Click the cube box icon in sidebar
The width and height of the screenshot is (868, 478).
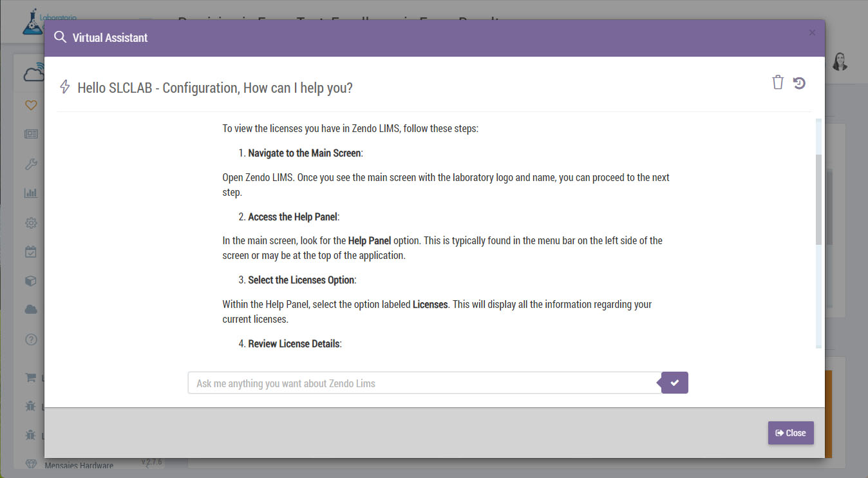(x=31, y=281)
